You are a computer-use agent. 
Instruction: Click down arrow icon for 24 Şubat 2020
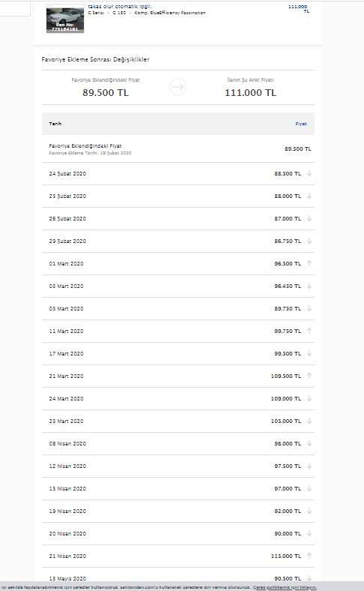[x=309, y=174]
